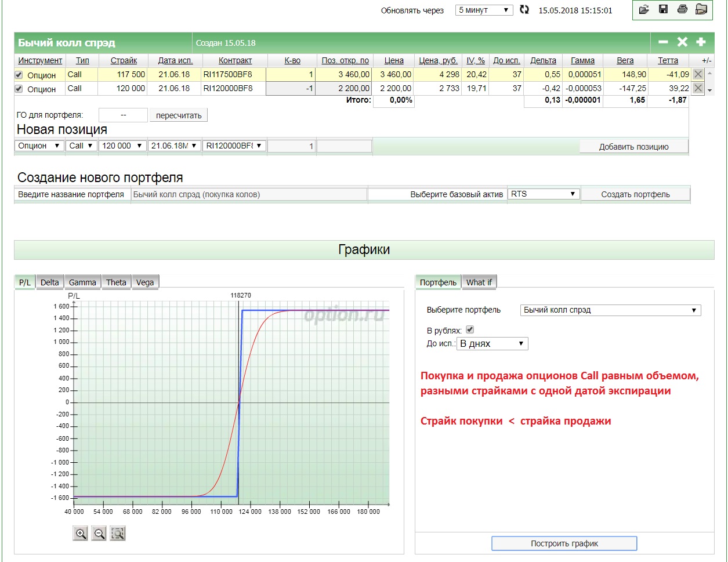Add a portfolio with plus icon

(x=701, y=42)
